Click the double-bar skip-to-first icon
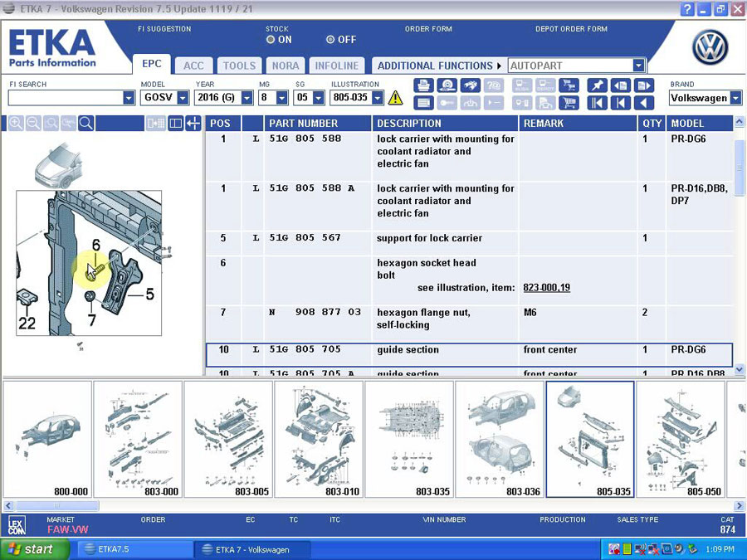Screen dimensions: 747x560 tap(597, 102)
